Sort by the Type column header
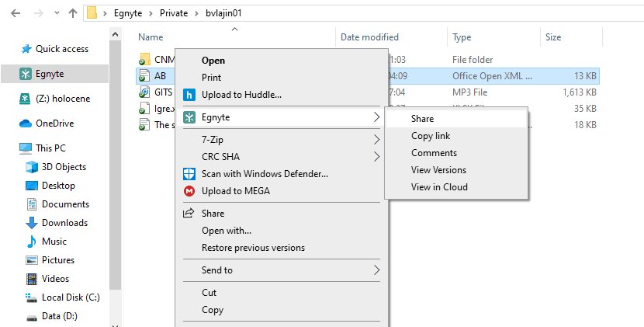Screen dimensions: 644x327 pos(462,37)
